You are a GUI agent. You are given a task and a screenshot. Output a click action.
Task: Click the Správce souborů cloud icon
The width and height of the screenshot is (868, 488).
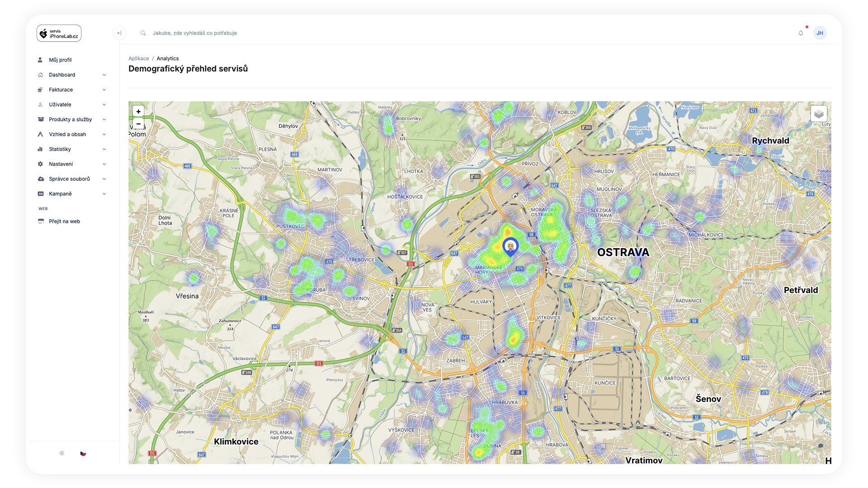point(41,179)
